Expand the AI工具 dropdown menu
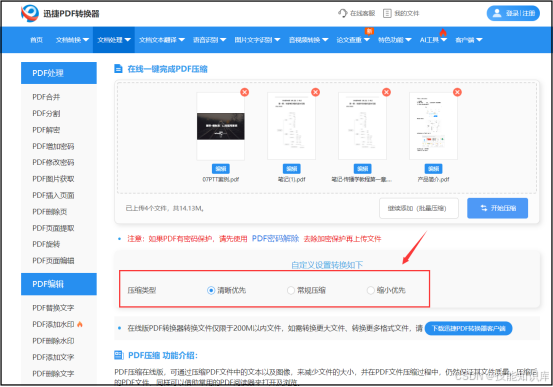 tap(433, 40)
